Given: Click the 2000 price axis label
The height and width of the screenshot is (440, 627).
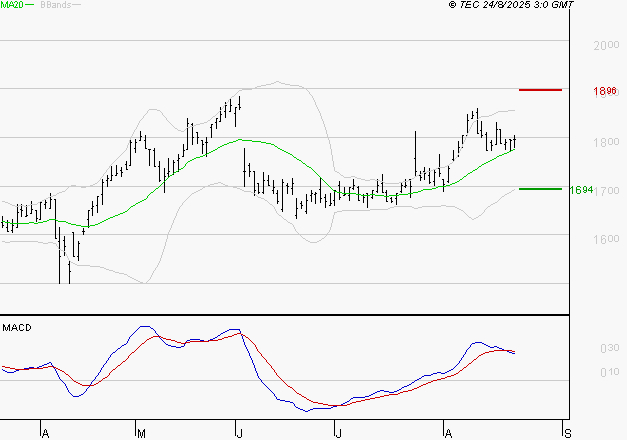Looking at the screenshot, I should point(606,45).
